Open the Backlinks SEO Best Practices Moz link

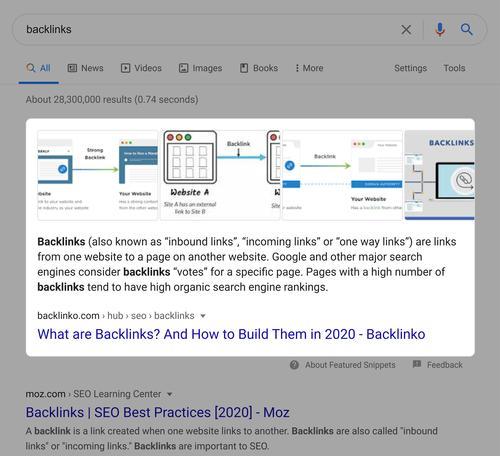[x=157, y=412]
